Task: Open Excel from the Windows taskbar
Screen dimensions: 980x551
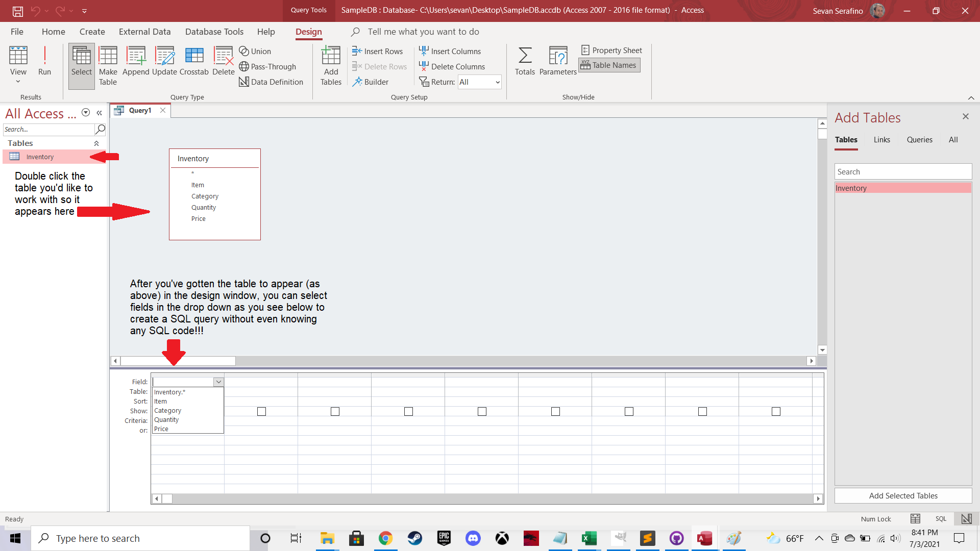Action: point(589,538)
